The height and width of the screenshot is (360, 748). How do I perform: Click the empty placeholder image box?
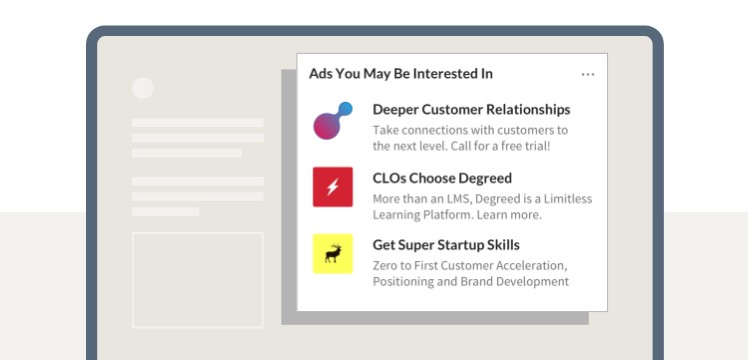[x=197, y=280]
